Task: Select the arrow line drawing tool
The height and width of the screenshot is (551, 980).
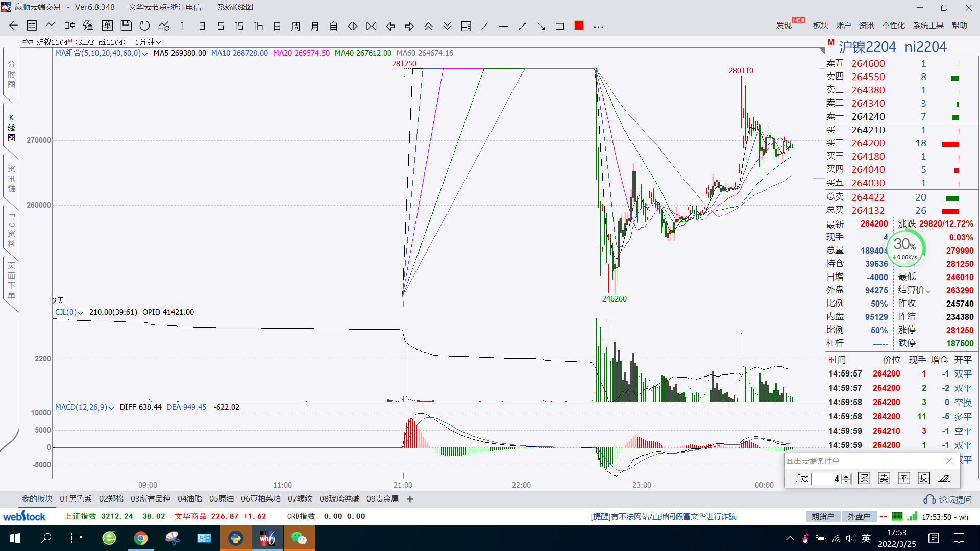Action: [x=541, y=26]
